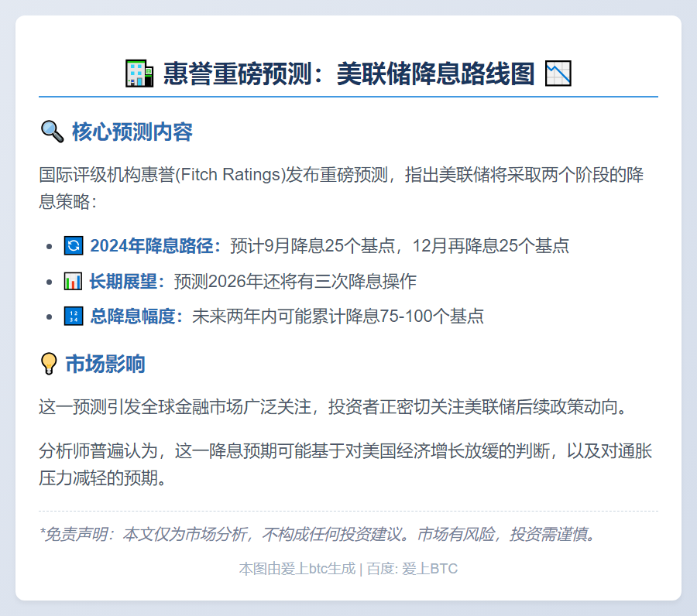Select the refresh arrows icon before 2024年降息路径

74,246
